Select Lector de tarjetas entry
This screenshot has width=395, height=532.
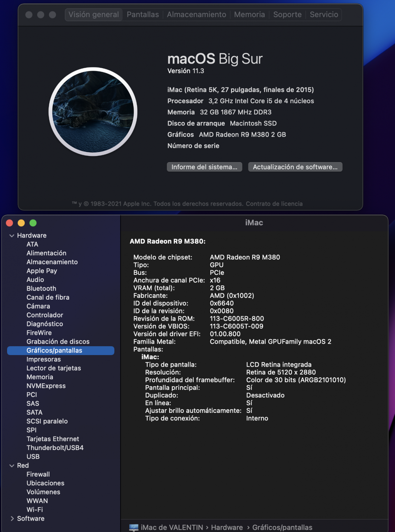pyautogui.click(x=54, y=368)
